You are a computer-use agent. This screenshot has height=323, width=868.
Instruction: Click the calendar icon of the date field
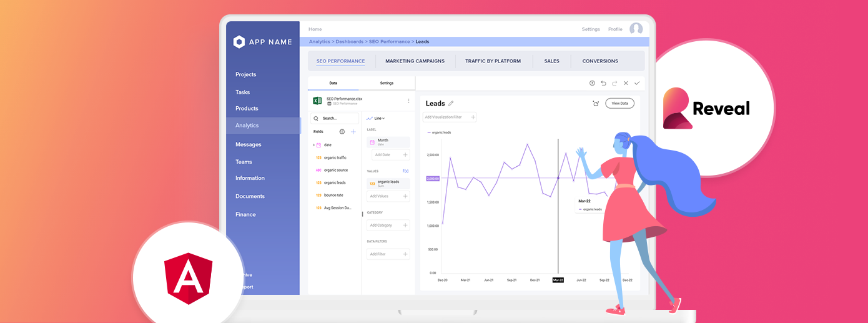point(318,145)
